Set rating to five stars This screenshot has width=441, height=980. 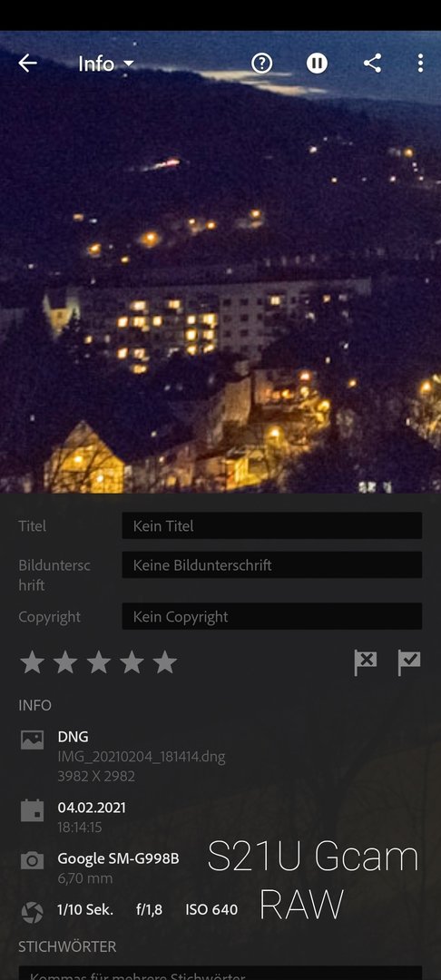pos(165,662)
